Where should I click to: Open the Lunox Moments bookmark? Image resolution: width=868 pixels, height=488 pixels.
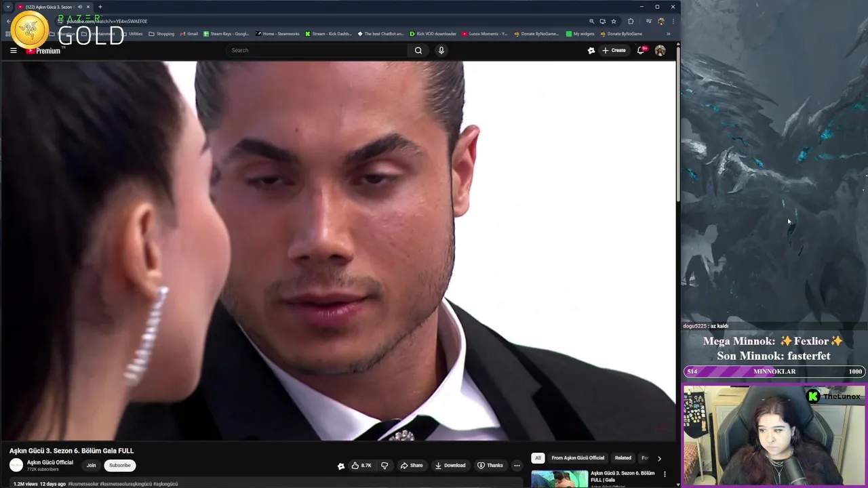484,34
